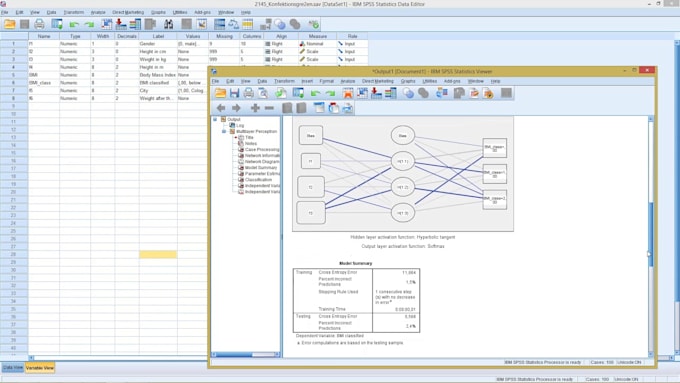Click the Collapse minus icon in outline toolbar
Image resolution: width=680 pixels, height=383 pixels.
point(269,108)
